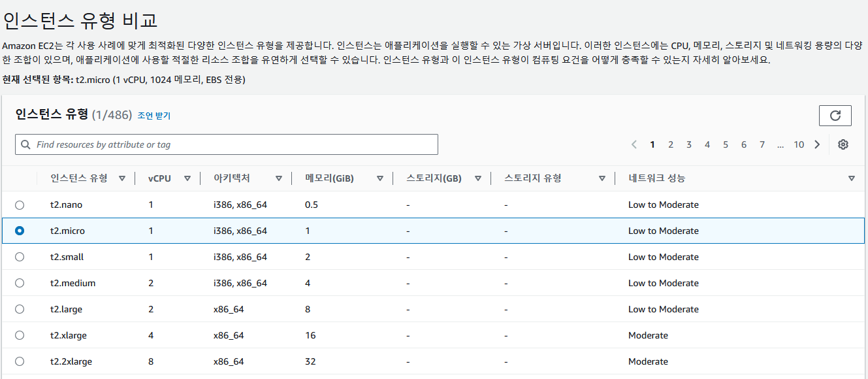Select the t2.small radio button

pos(20,257)
